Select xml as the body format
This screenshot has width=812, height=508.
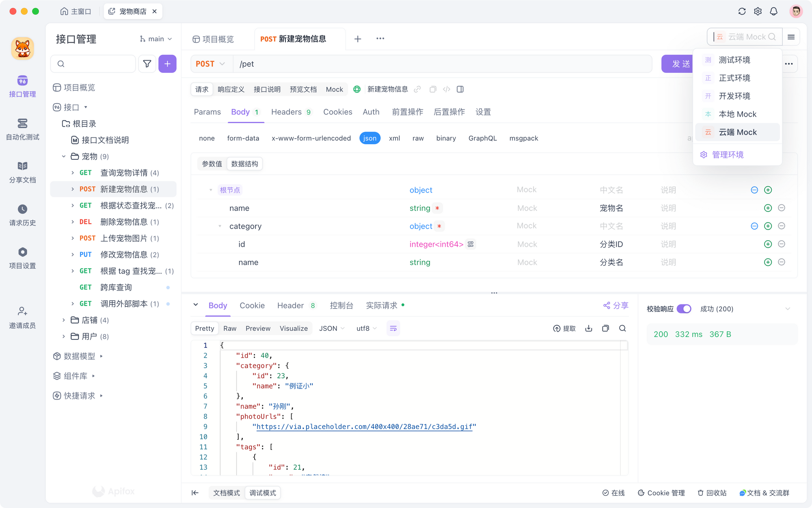pos(394,138)
